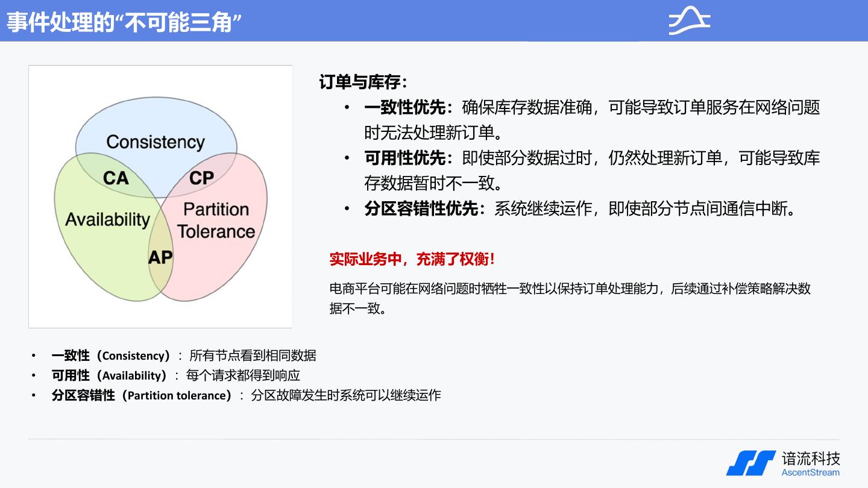Select the Partition Tolerance ellipse label
The height and width of the screenshot is (488, 868).
coord(216,221)
